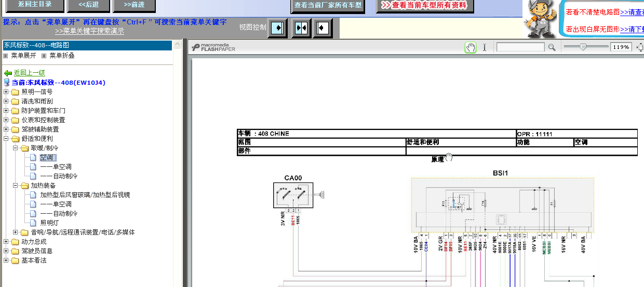Click the fit-width icon right of 119%
Viewport: 644px width, 287px height.
point(640,47)
